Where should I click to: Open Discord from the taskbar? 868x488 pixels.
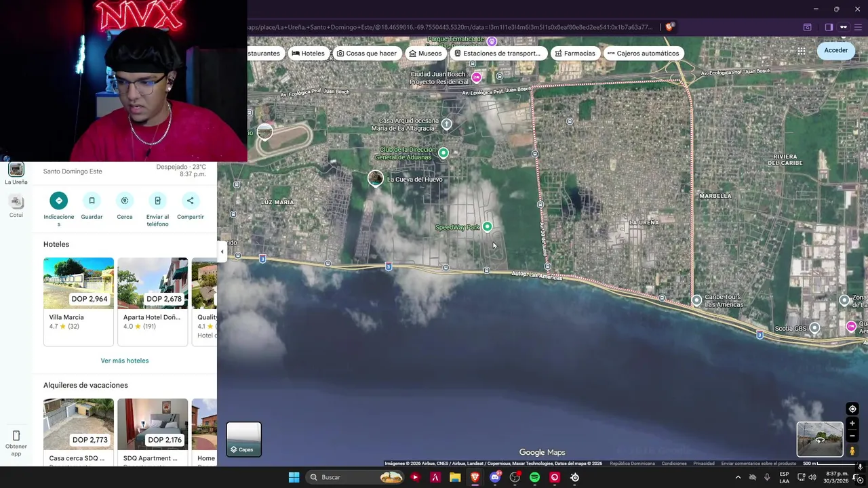coord(495,477)
